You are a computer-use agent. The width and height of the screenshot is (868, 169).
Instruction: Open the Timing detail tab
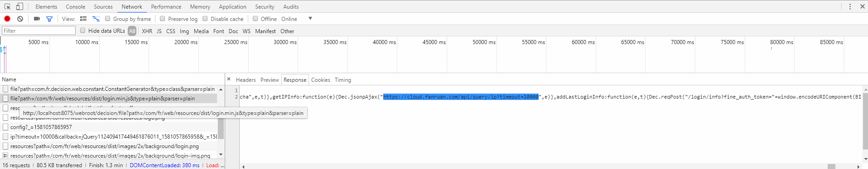pyautogui.click(x=343, y=80)
